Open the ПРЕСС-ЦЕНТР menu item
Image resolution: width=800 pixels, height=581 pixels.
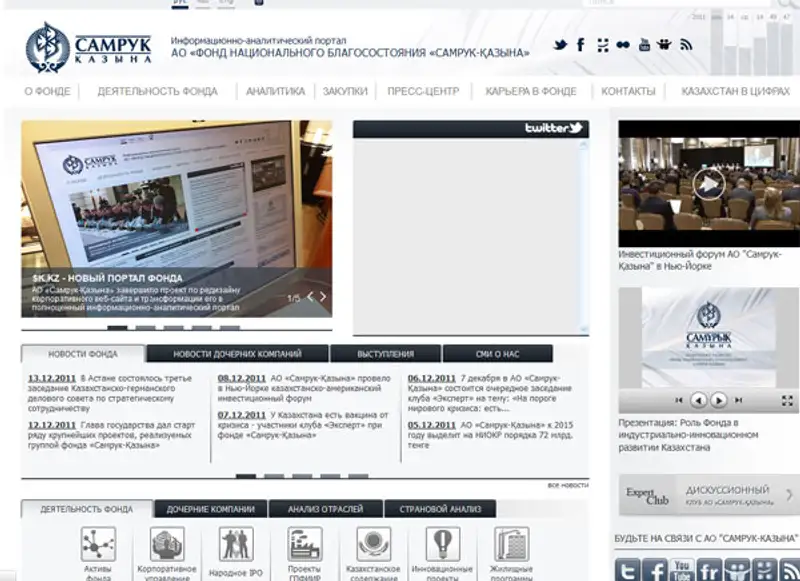click(423, 91)
